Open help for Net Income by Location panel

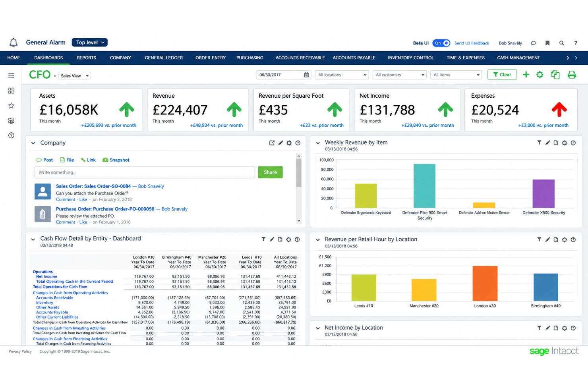[573, 328]
